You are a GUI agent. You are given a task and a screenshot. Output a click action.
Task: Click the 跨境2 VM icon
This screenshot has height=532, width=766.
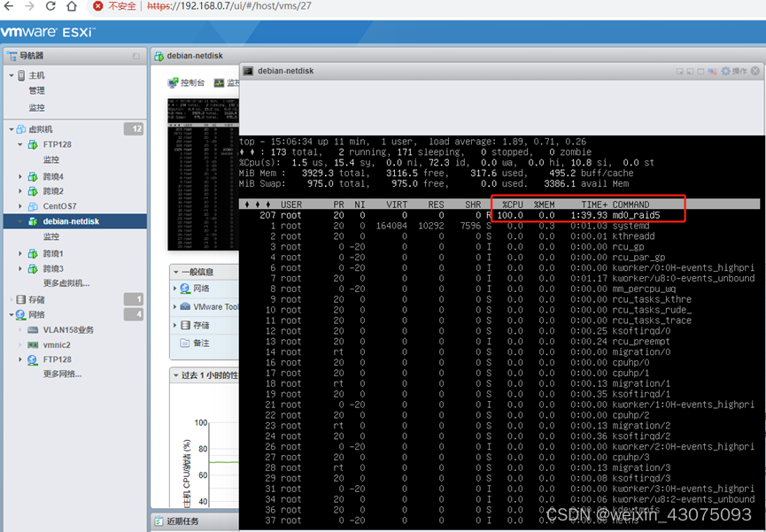click(x=33, y=191)
